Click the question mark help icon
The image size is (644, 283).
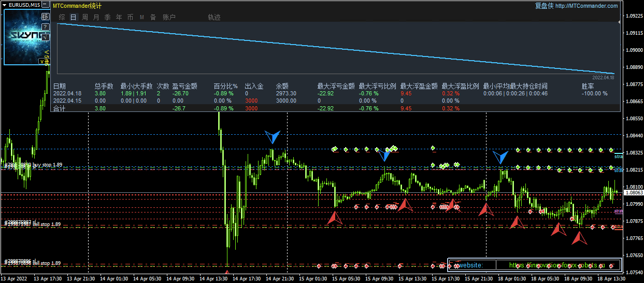tap(45, 27)
